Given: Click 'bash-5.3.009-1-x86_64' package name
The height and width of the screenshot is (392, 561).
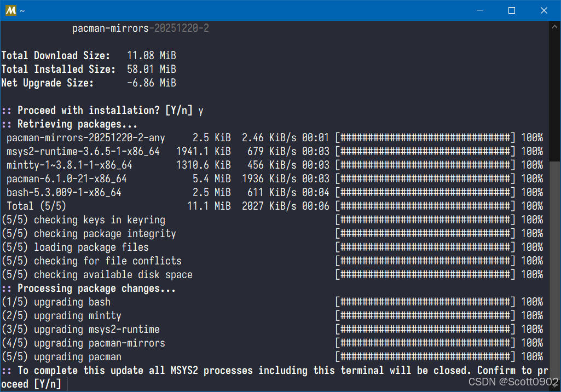Looking at the screenshot, I should pos(63,193).
